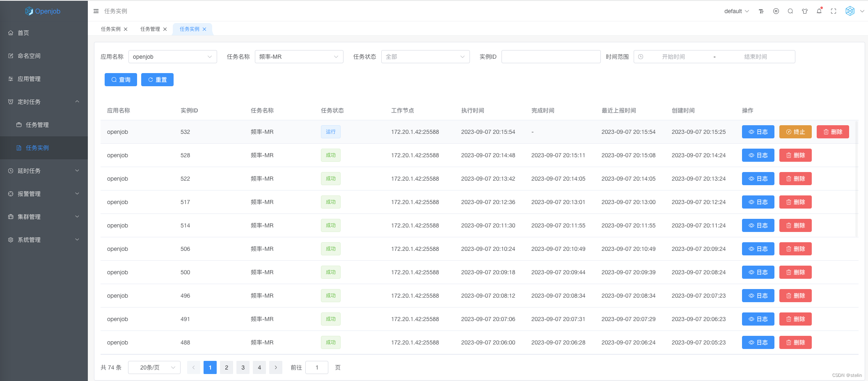View 日志 for instance 488
Screen dimensions: 868x381
[x=758, y=342]
